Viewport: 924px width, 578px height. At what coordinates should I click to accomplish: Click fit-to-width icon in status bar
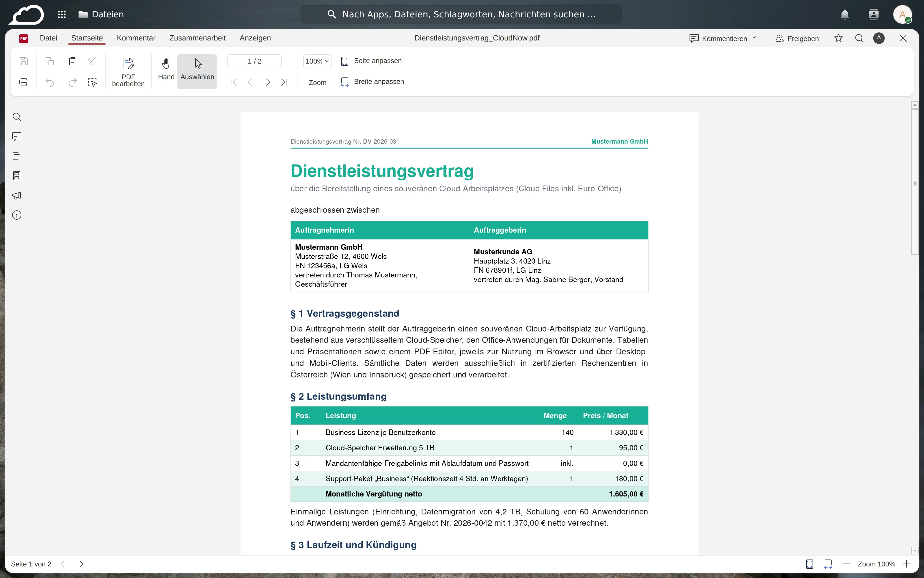[828, 564]
